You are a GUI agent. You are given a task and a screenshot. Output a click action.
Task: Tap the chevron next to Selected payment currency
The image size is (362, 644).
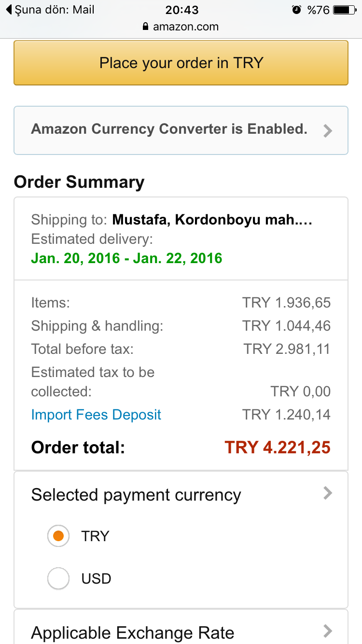tap(328, 493)
